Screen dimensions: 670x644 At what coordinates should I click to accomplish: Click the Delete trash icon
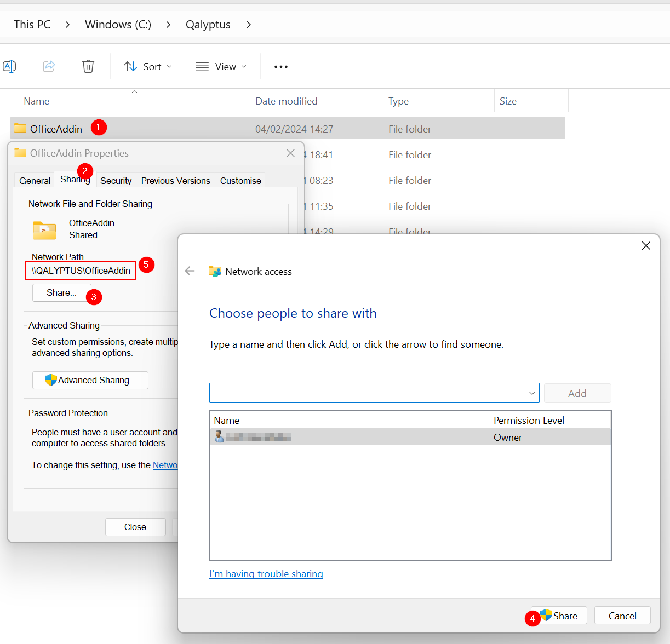click(x=88, y=66)
